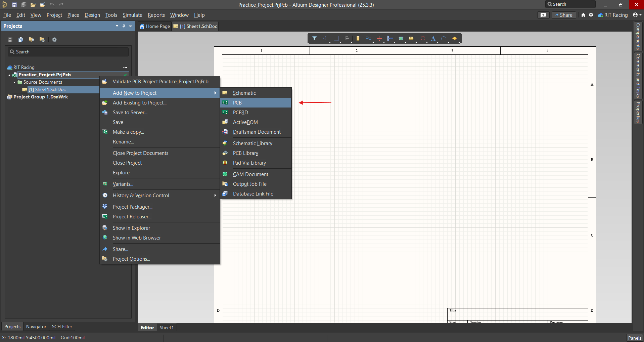Click the Save icon in title bar
644x342 pixels.
click(x=14, y=5)
